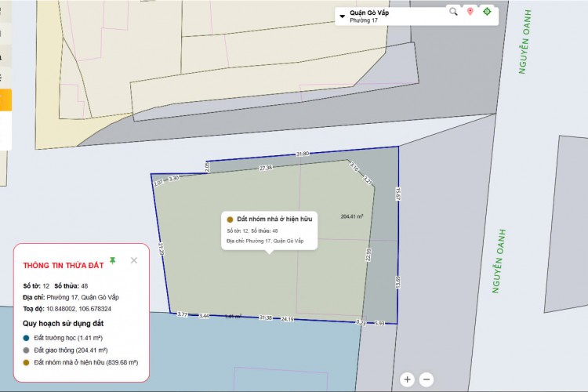Click the magnifier search icon
The height and width of the screenshot is (392, 588).
point(453,11)
